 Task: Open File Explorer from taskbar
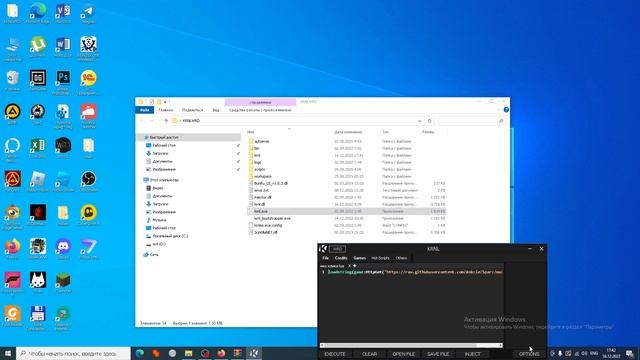(189, 353)
